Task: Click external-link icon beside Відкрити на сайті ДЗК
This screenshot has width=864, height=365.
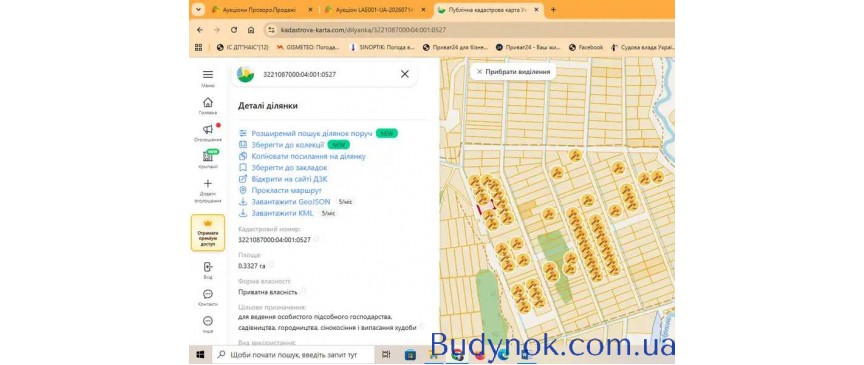Action: tap(243, 179)
